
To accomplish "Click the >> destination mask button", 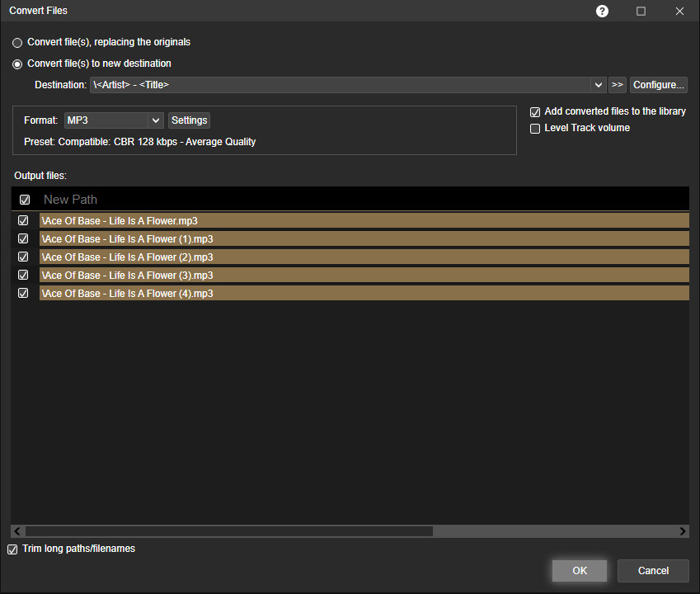I will click(618, 85).
